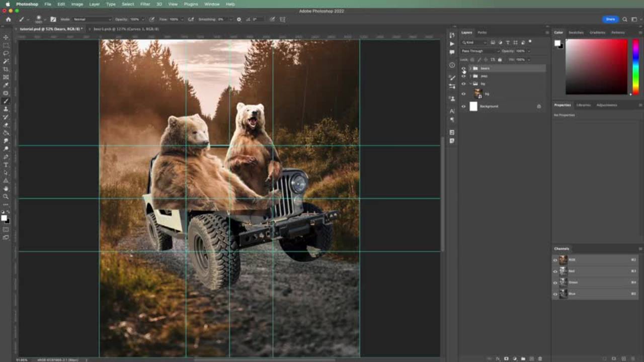Open the Filter menu

click(x=145, y=4)
